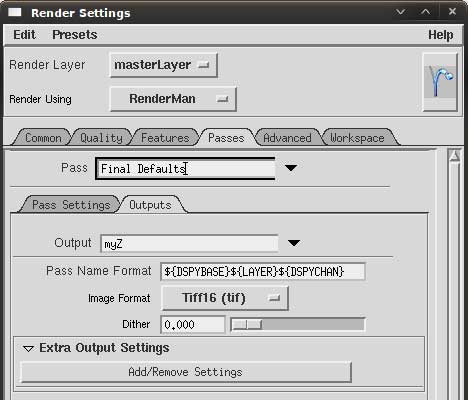468x400 pixels.
Task: Open the Presets menu
Action: pos(75,35)
